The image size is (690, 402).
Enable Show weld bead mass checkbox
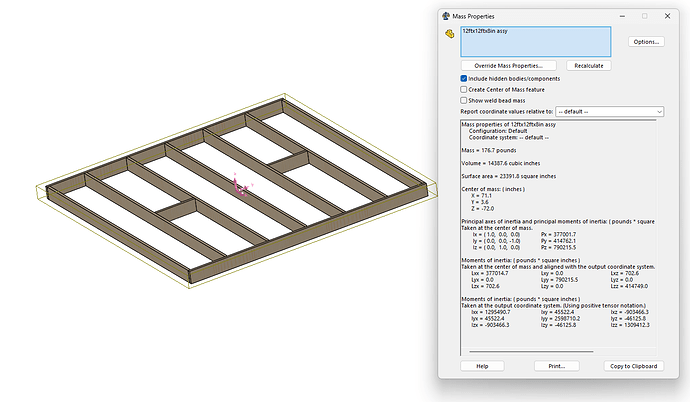tap(464, 100)
